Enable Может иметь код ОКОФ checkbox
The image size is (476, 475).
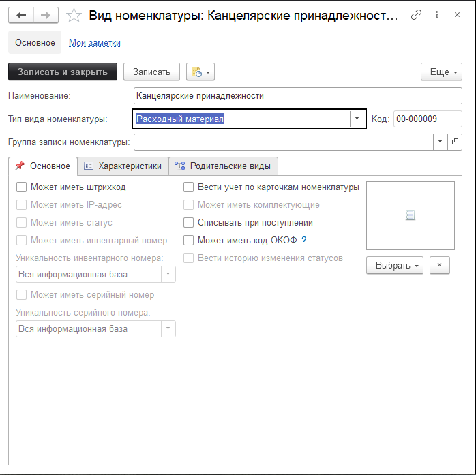tap(188, 241)
